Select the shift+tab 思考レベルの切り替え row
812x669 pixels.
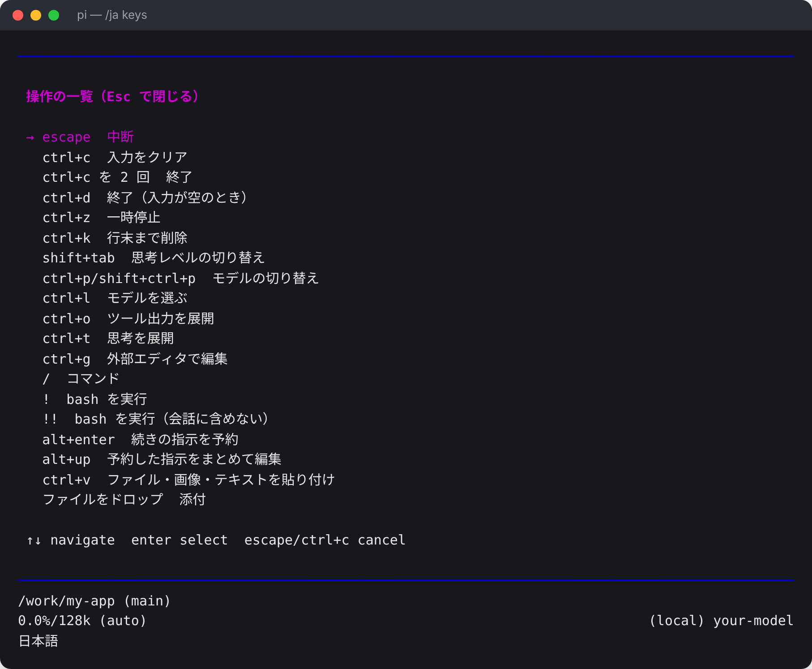click(x=154, y=258)
